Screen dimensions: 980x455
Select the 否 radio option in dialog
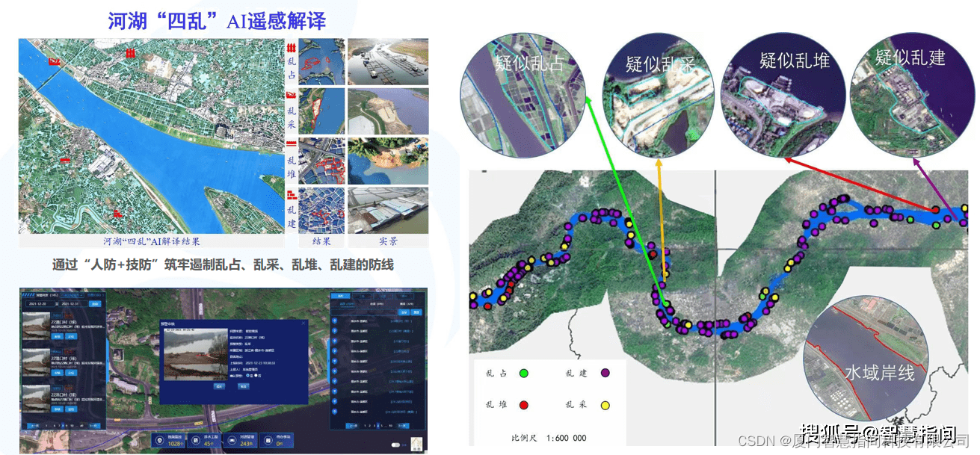point(256,375)
